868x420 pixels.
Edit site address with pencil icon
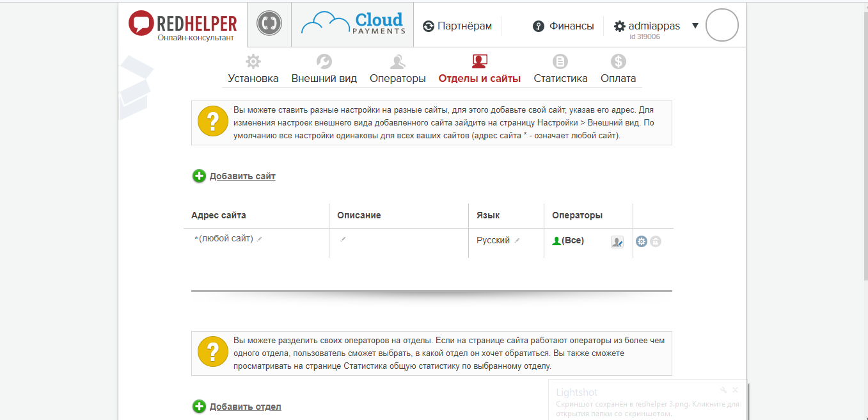[260, 239]
